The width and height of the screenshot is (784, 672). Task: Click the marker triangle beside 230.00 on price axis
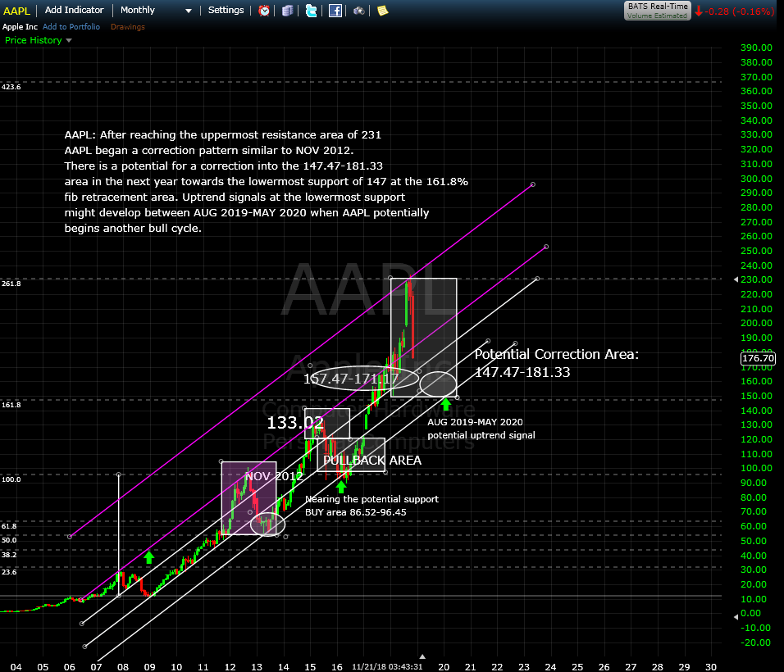coord(736,279)
